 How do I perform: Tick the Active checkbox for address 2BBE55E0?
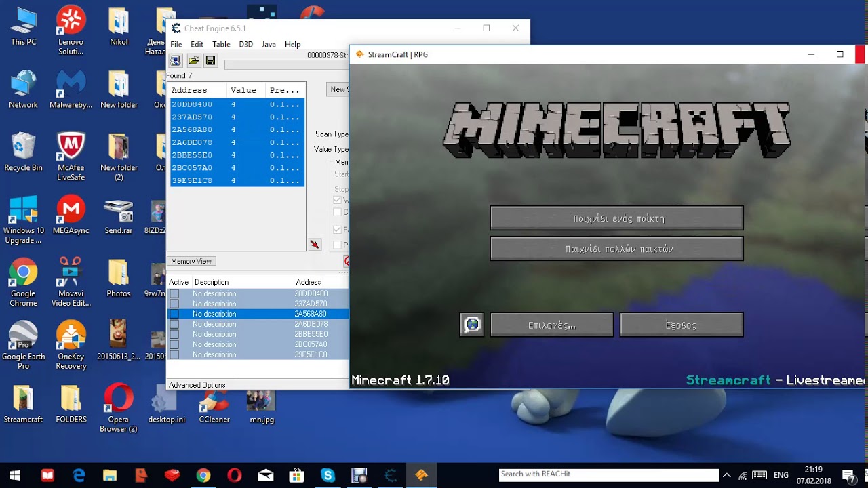pos(174,334)
